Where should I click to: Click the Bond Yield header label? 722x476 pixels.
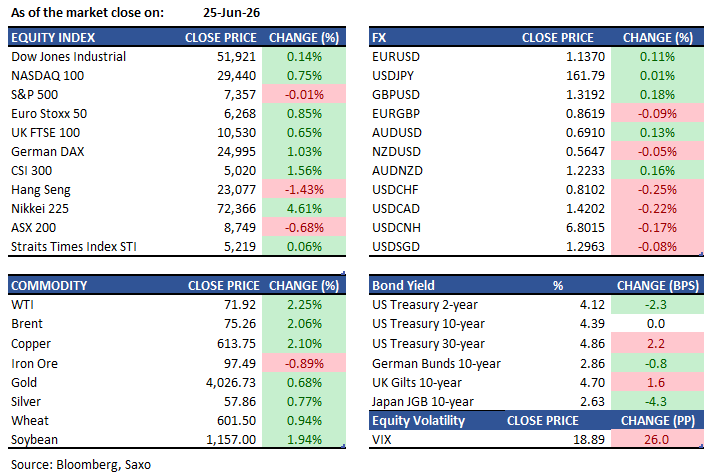click(403, 285)
